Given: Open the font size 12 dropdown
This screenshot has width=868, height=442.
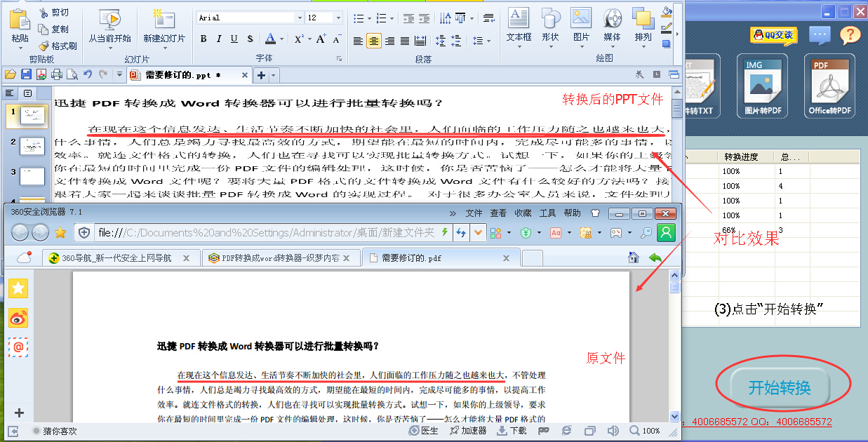Looking at the screenshot, I should click(x=339, y=18).
